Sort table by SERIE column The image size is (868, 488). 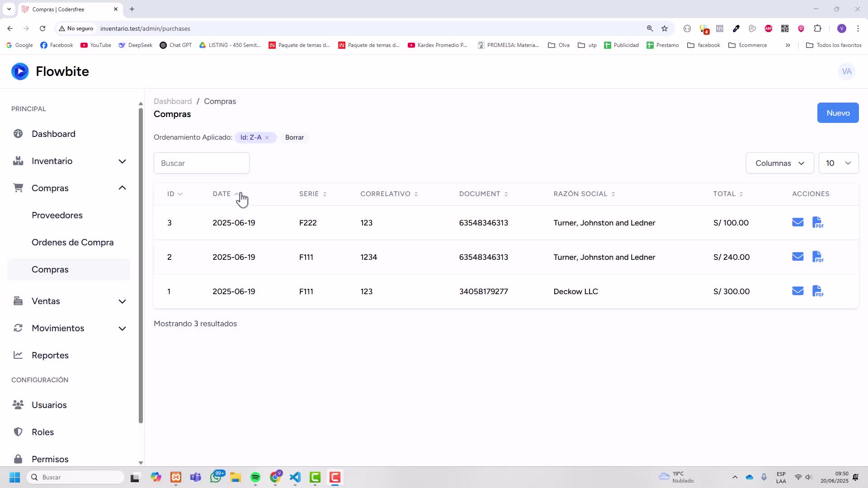pos(313,194)
